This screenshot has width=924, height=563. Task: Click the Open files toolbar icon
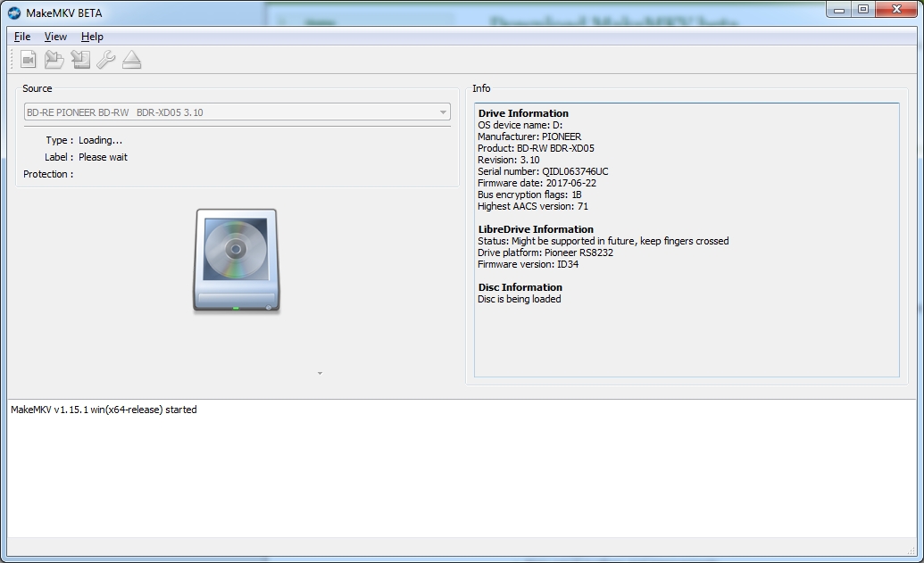pos(29,60)
